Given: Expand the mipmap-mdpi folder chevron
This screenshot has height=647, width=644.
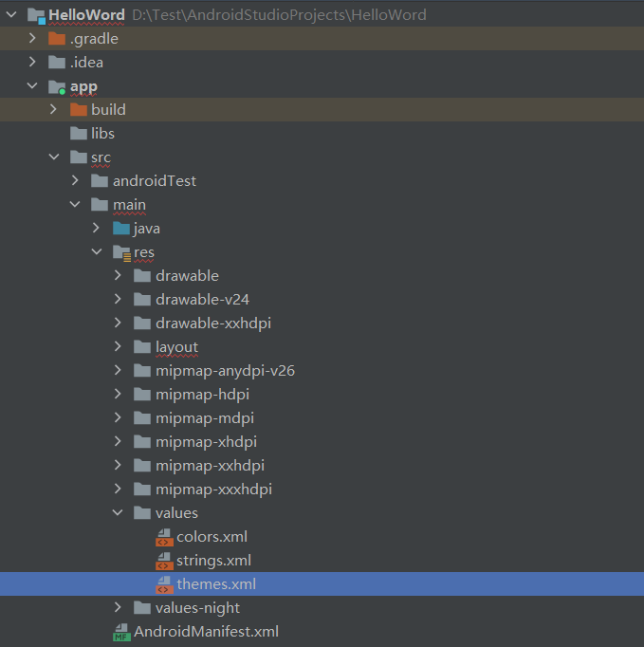Looking at the screenshot, I should (118, 418).
